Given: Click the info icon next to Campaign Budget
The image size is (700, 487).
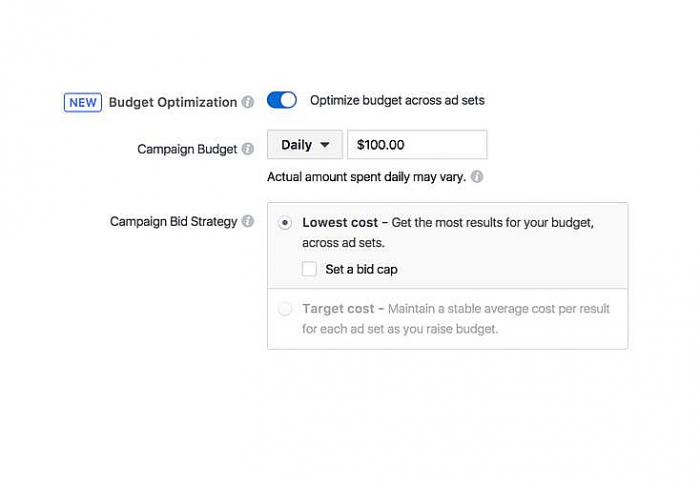Looking at the screenshot, I should coord(247,149).
